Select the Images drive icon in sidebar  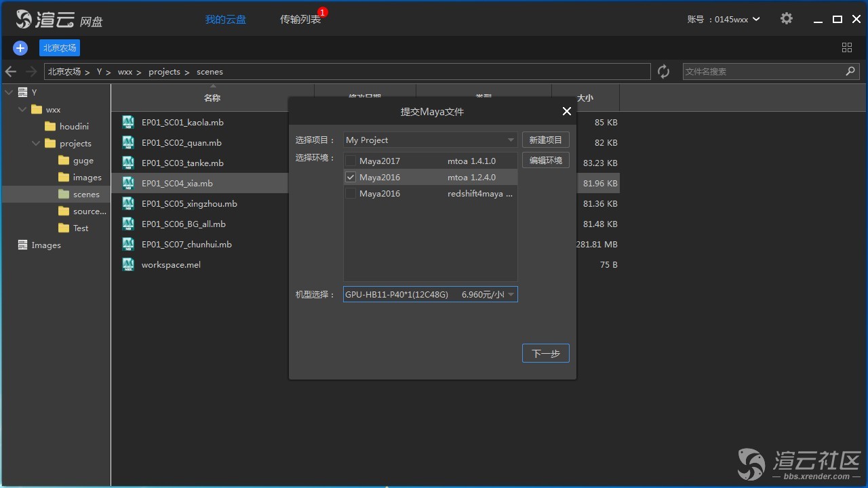(23, 245)
